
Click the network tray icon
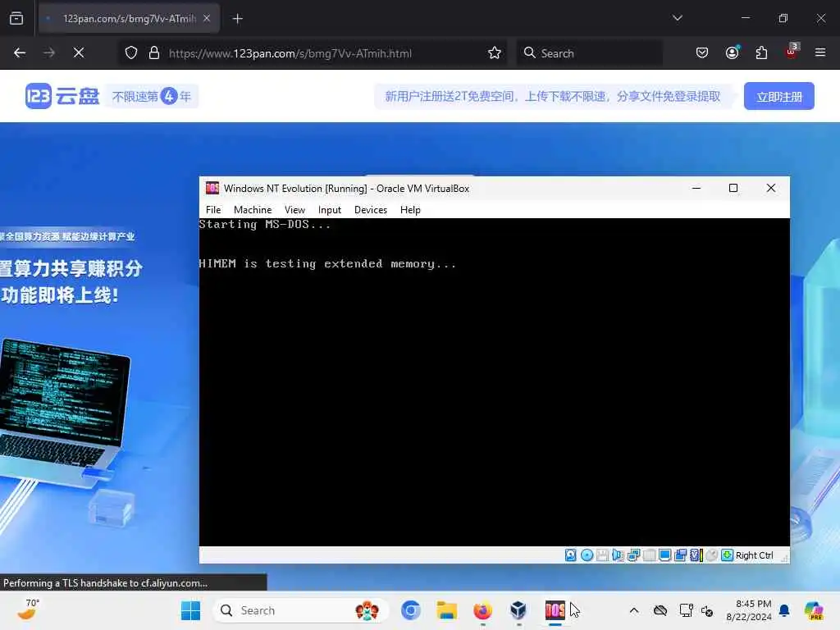point(687,610)
